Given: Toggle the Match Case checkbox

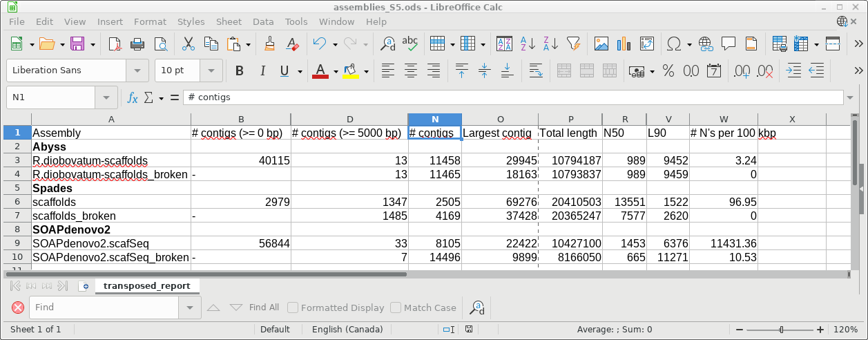Looking at the screenshot, I should pyautogui.click(x=396, y=308).
